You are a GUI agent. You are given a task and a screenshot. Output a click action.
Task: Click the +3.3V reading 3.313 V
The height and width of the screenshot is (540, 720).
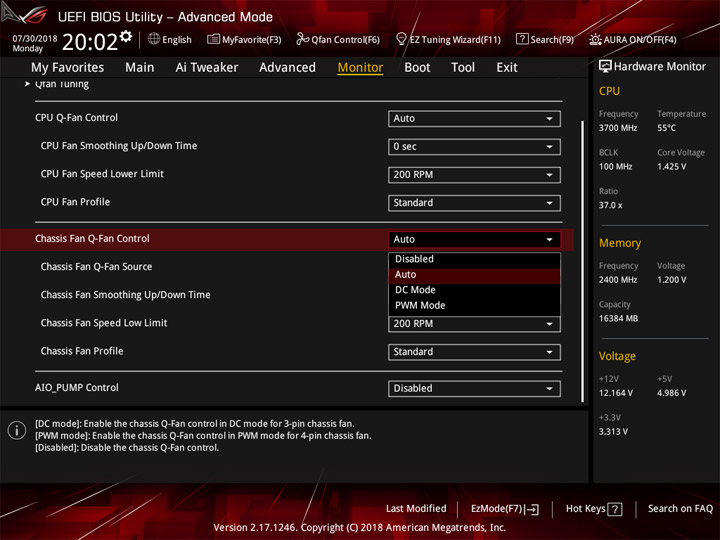coord(613,432)
